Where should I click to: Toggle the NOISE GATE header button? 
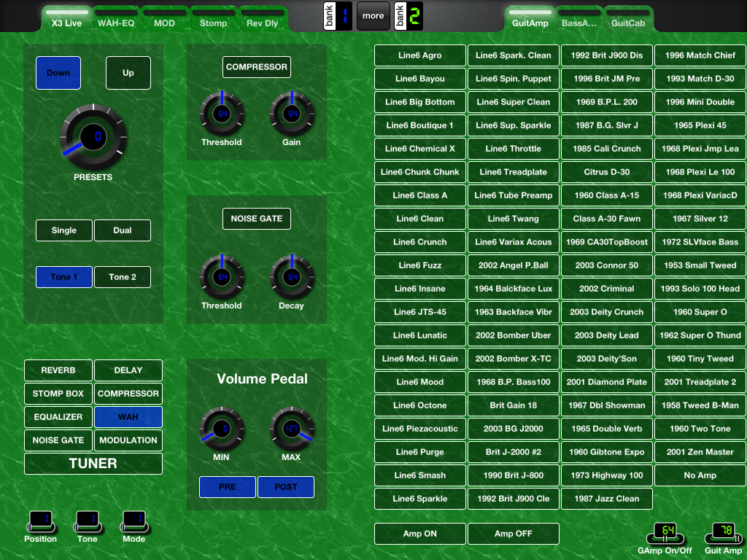pyautogui.click(x=257, y=219)
